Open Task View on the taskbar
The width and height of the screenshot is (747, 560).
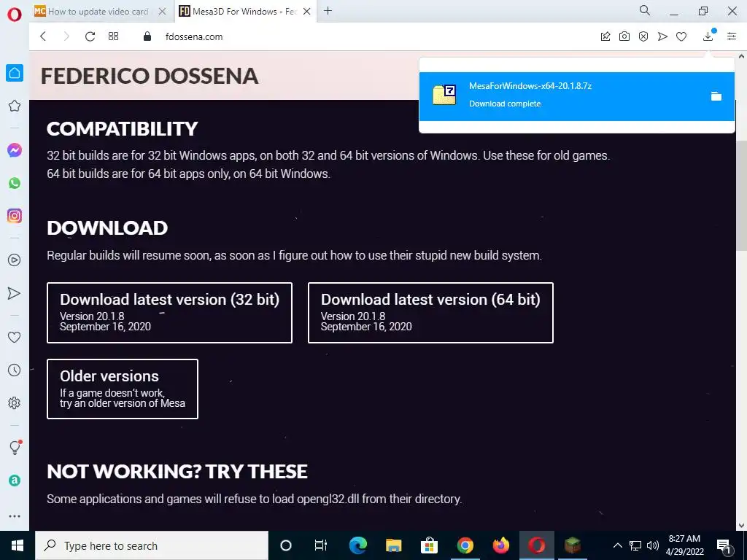click(321, 545)
